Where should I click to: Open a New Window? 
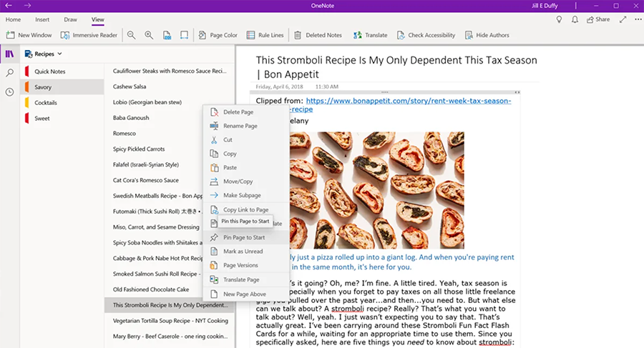pyautogui.click(x=29, y=35)
